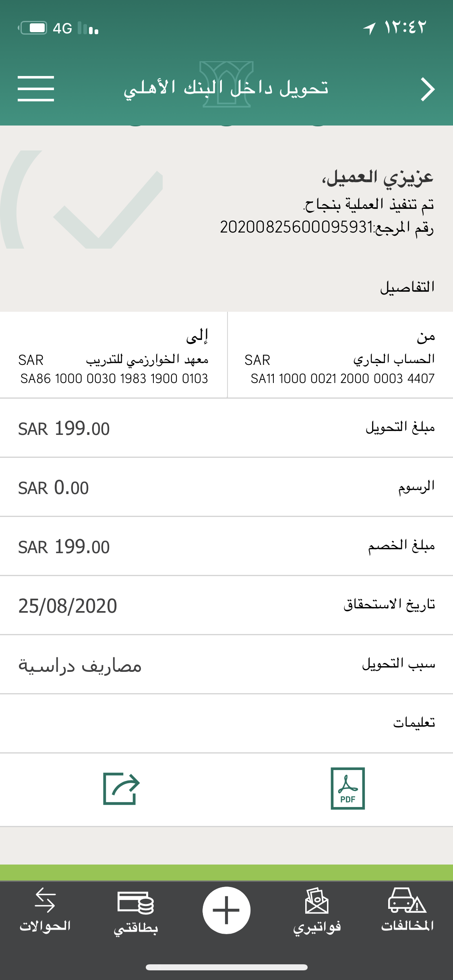453x980 pixels.
Task: Tap the transfer amount SAR 199.00 row
Action: 226,428
